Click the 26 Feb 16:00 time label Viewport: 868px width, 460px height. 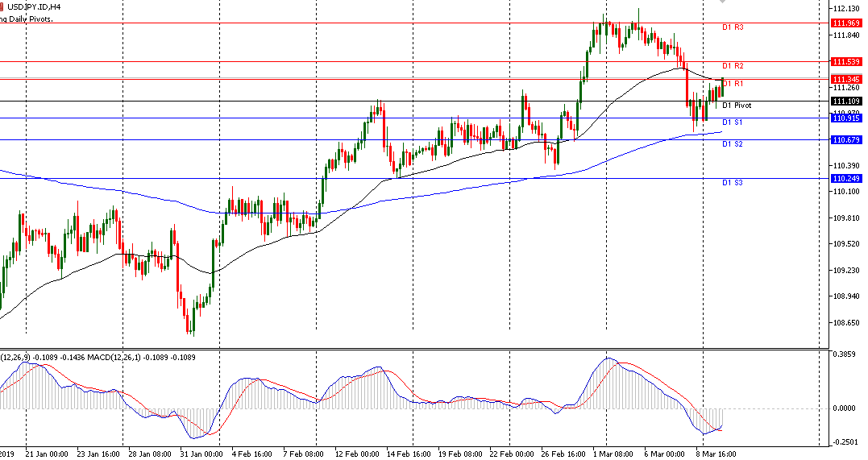pyautogui.click(x=563, y=454)
